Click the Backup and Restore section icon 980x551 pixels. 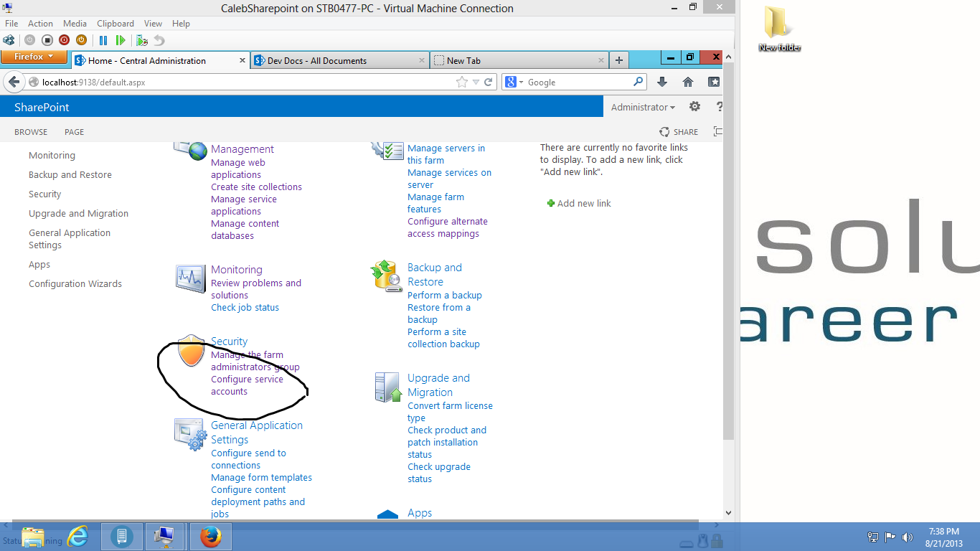click(x=386, y=276)
